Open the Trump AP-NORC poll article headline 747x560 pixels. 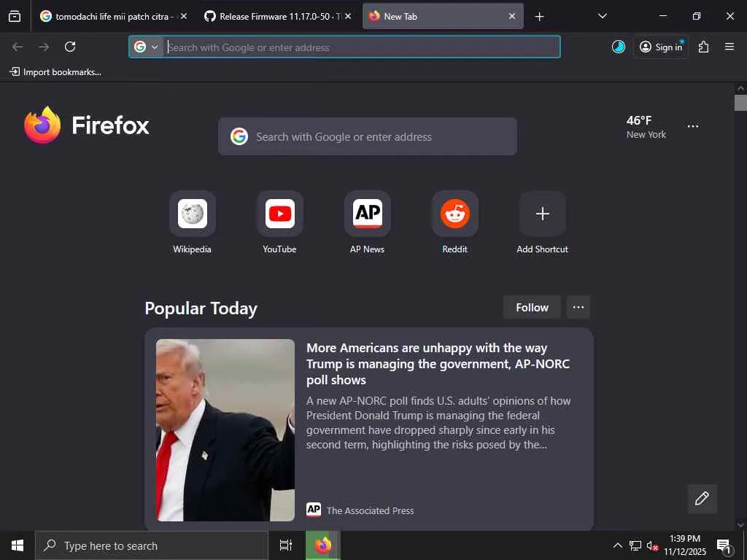[438, 364]
